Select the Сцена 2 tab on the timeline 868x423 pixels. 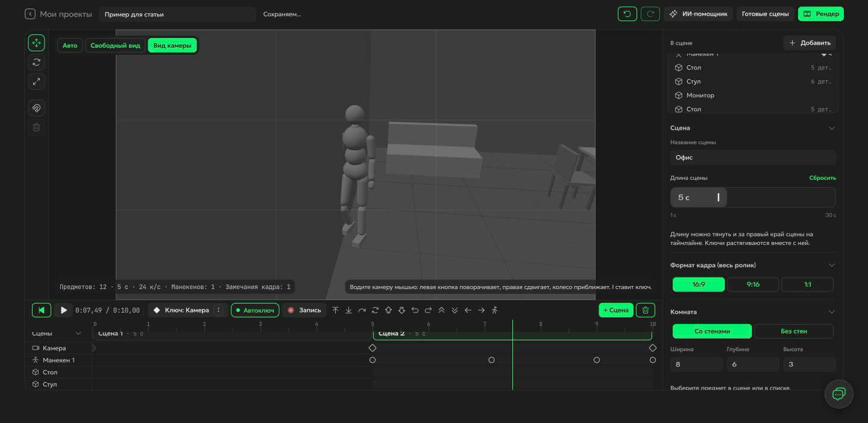pos(512,334)
